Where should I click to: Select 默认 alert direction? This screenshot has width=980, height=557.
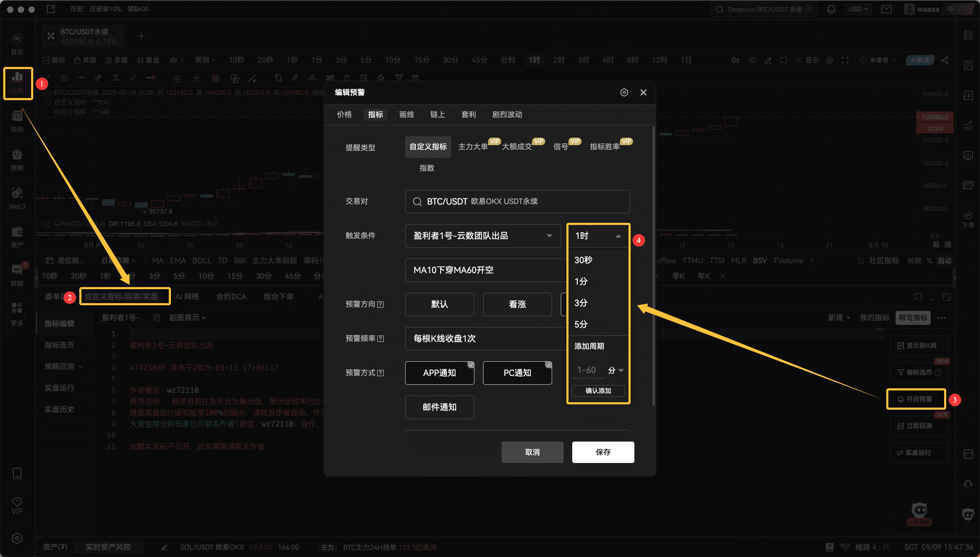tap(439, 304)
